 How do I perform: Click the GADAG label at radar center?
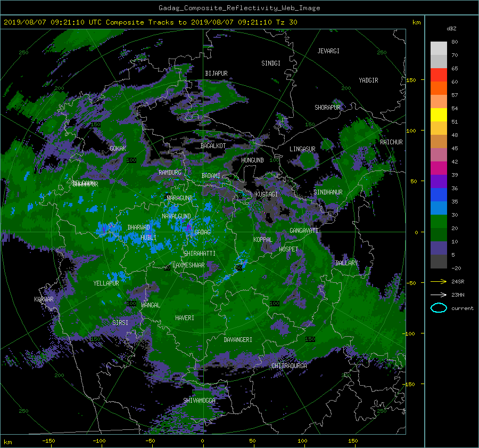click(x=203, y=232)
